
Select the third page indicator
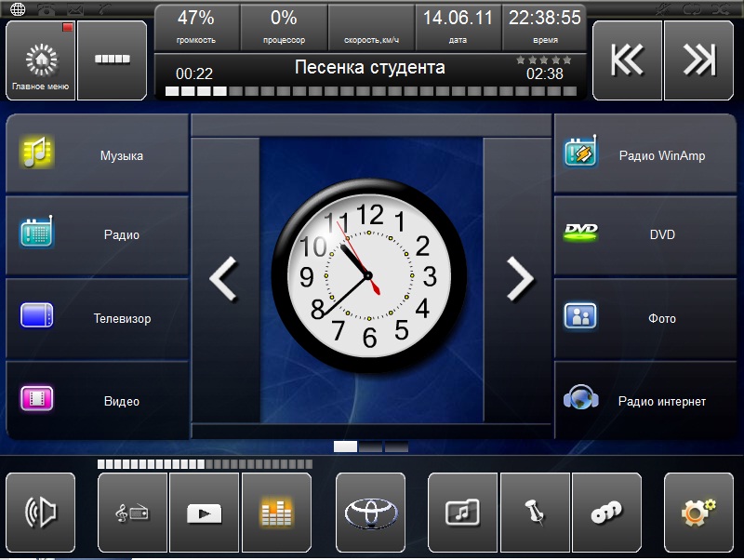point(396,447)
